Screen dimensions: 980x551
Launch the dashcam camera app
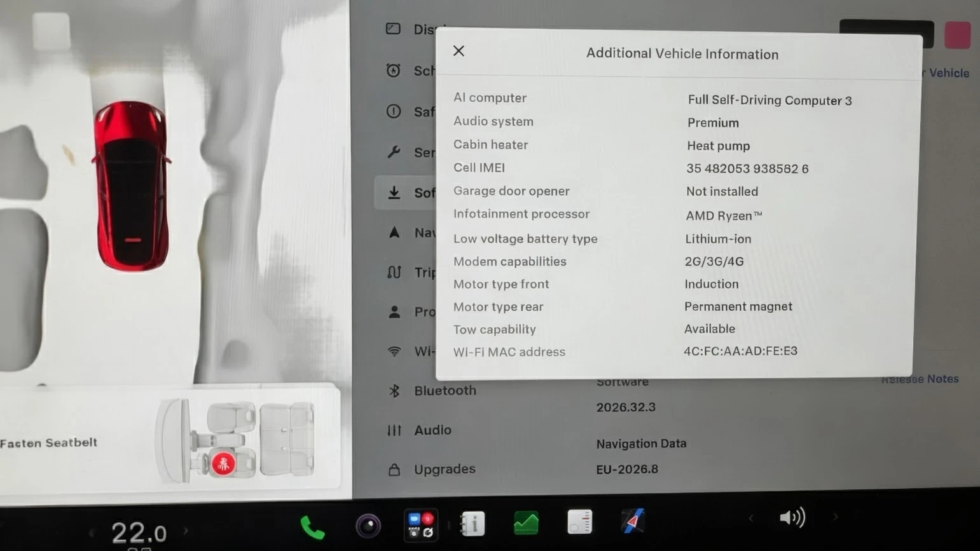pos(368,526)
